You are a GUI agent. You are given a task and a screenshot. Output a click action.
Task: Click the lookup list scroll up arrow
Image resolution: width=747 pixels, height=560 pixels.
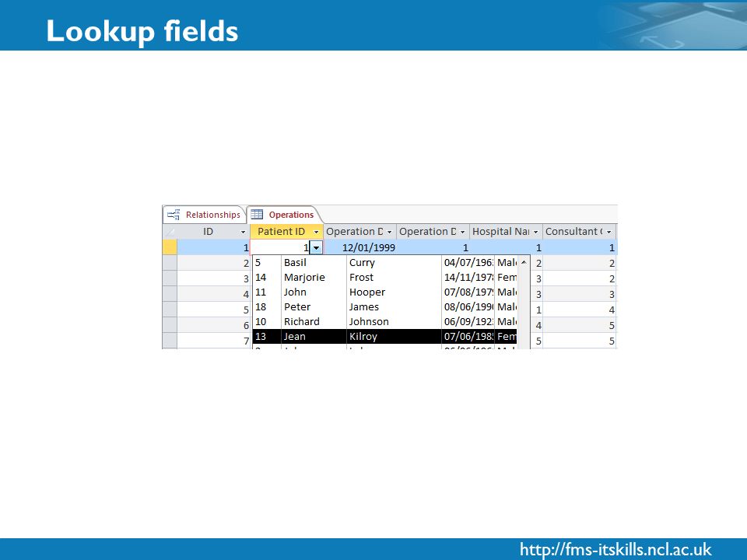pos(524,262)
